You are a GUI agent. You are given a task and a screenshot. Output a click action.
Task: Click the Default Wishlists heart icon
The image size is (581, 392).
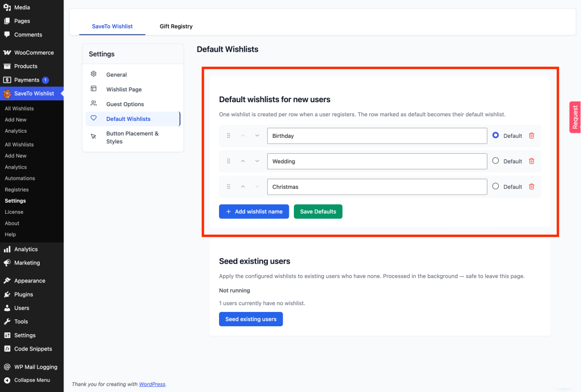[94, 118]
